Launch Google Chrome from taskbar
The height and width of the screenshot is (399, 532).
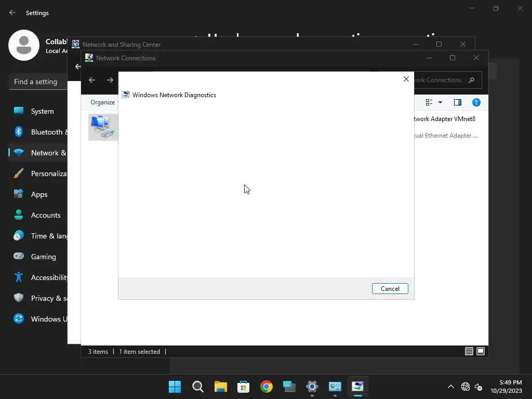[x=267, y=387]
